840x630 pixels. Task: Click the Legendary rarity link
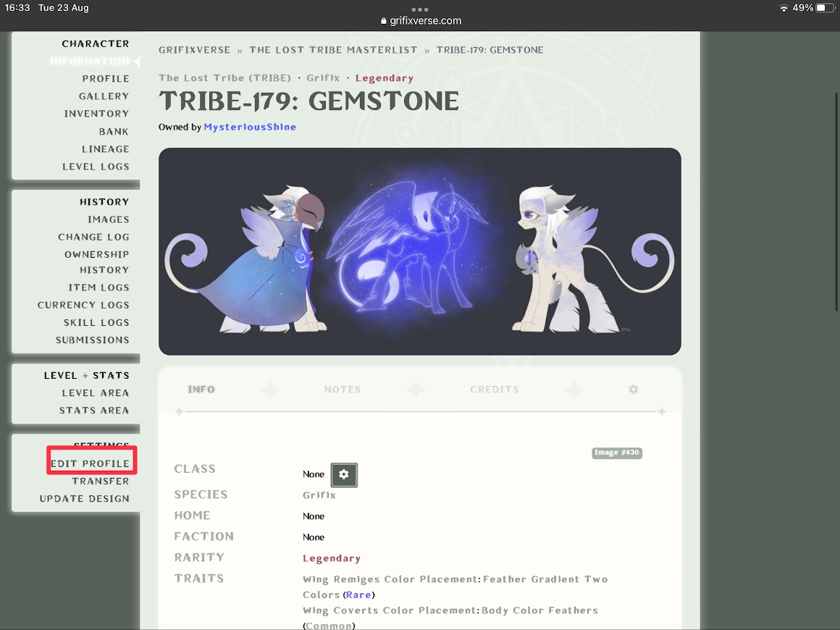point(332,558)
